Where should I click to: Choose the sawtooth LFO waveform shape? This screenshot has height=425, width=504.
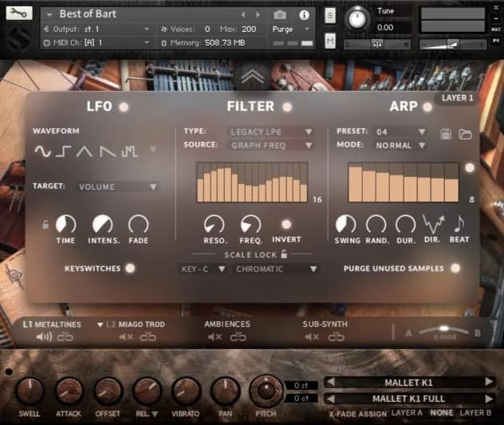(x=107, y=152)
